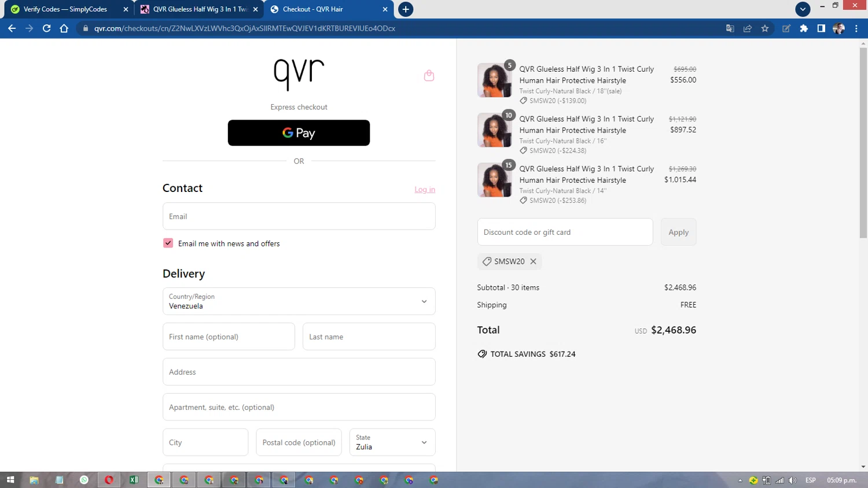This screenshot has height=488, width=868.
Task: Click the ESP language indicator
Action: pos(810,480)
